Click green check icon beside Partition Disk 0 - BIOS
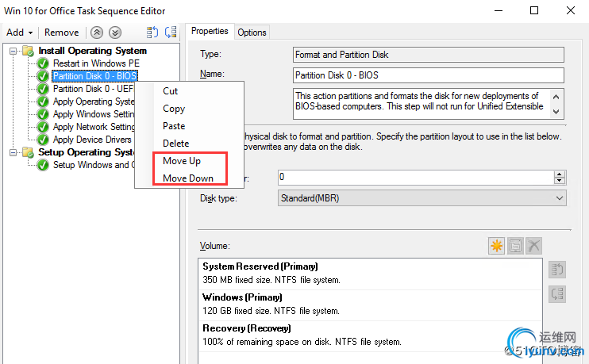 (43, 76)
